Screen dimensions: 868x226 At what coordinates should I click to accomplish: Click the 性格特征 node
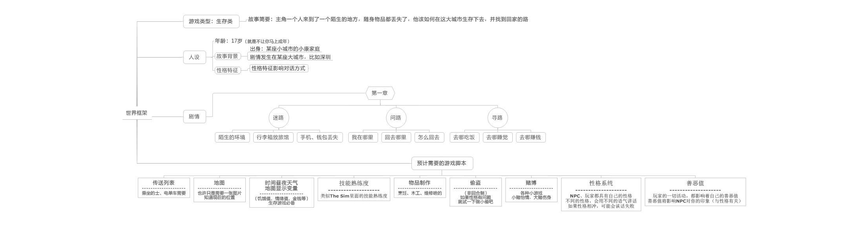(x=227, y=70)
